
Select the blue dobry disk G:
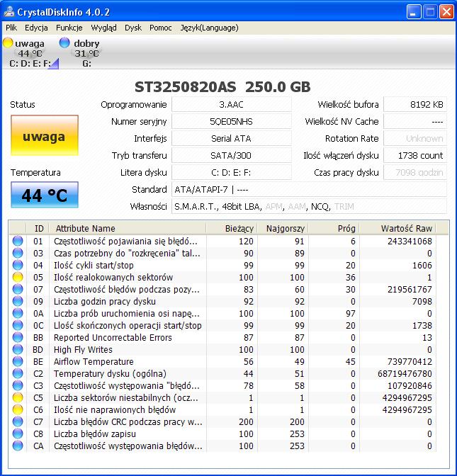(79, 52)
